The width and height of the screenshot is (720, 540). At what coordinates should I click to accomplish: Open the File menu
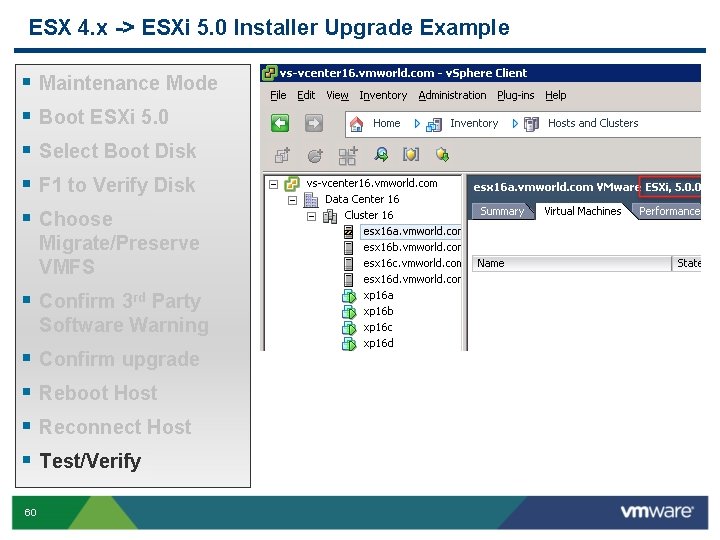(278, 95)
